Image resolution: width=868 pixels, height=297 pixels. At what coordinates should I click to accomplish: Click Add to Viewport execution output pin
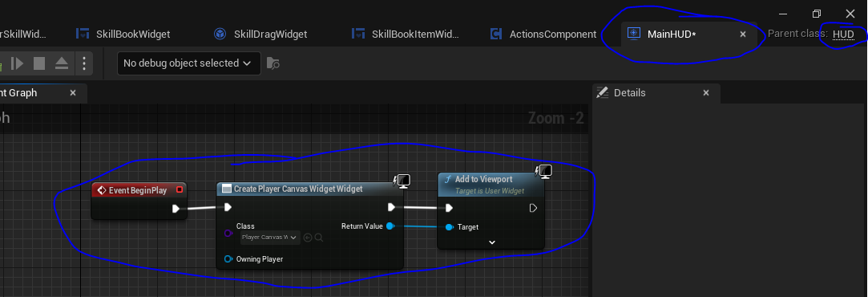coord(533,209)
